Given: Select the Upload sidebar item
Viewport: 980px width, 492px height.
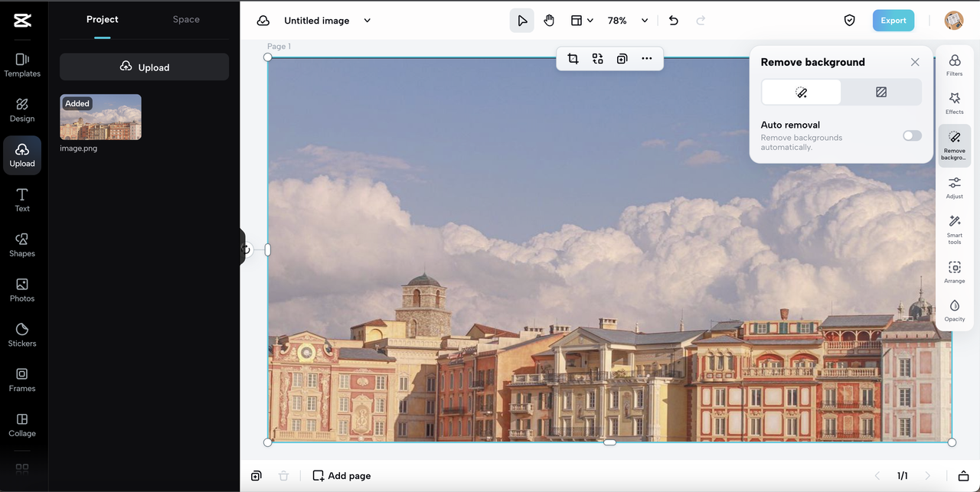Looking at the screenshot, I should pyautogui.click(x=22, y=155).
